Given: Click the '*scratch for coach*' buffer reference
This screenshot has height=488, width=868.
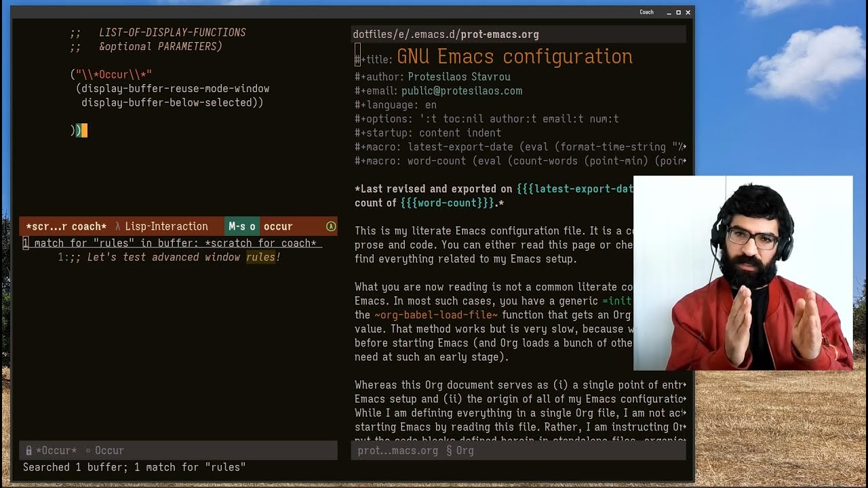Looking at the screenshot, I should (260, 243).
